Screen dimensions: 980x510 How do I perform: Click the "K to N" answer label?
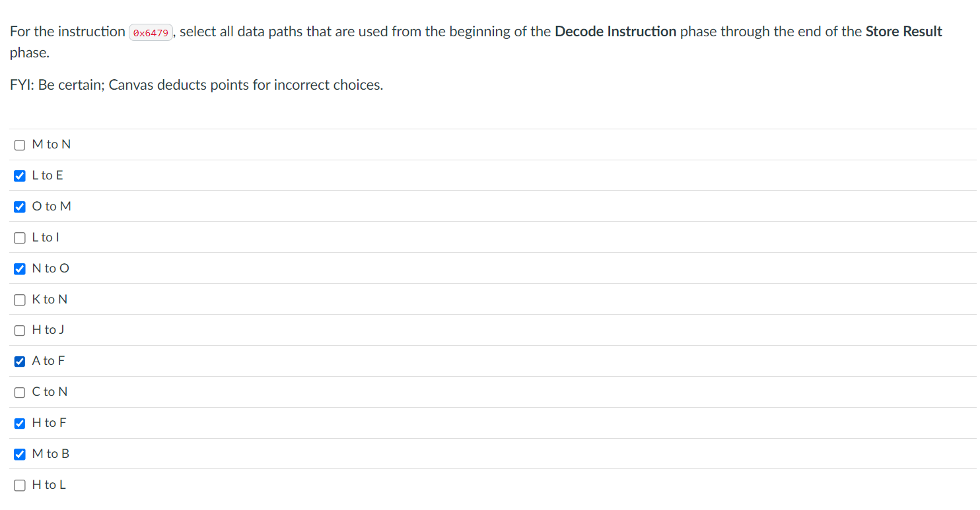pyautogui.click(x=49, y=299)
